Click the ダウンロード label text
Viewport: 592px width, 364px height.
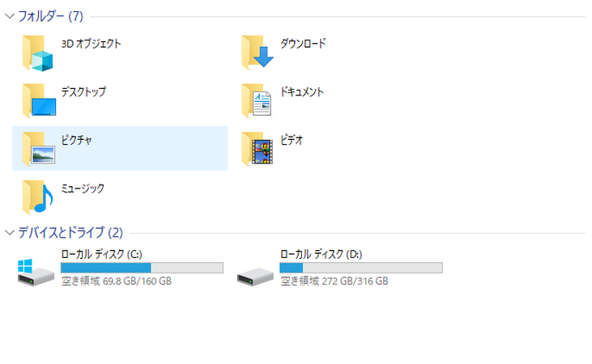[x=303, y=44]
